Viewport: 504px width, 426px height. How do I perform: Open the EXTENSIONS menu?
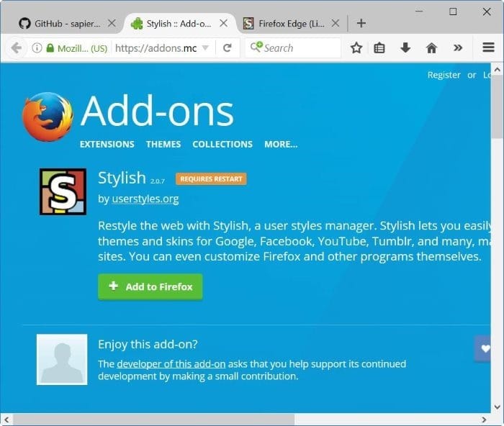107,144
